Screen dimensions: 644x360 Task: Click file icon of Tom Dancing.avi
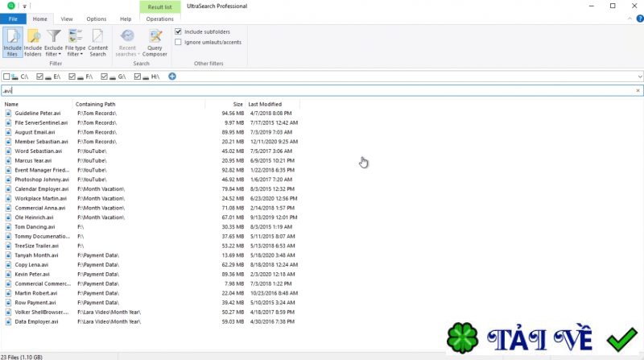pyautogui.click(x=8, y=227)
